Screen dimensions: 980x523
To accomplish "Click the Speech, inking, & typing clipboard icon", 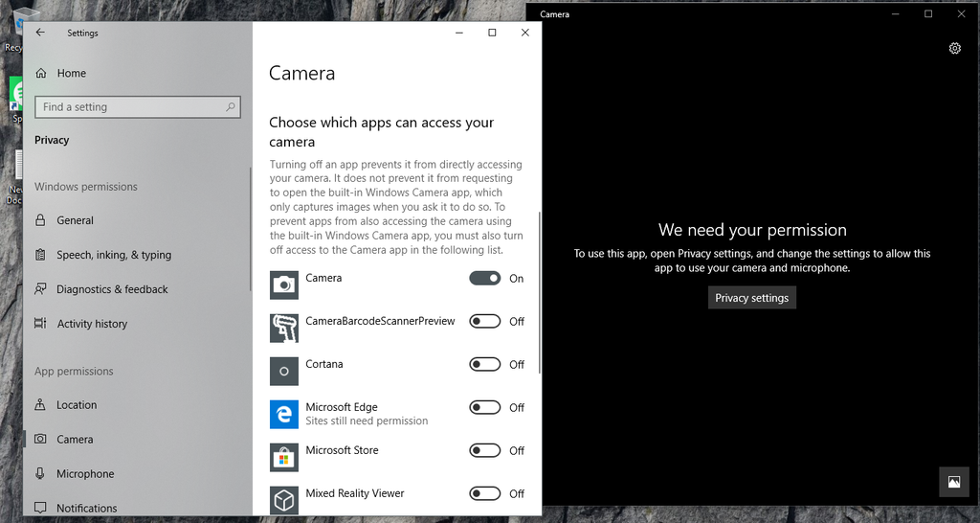I will coord(40,255).
